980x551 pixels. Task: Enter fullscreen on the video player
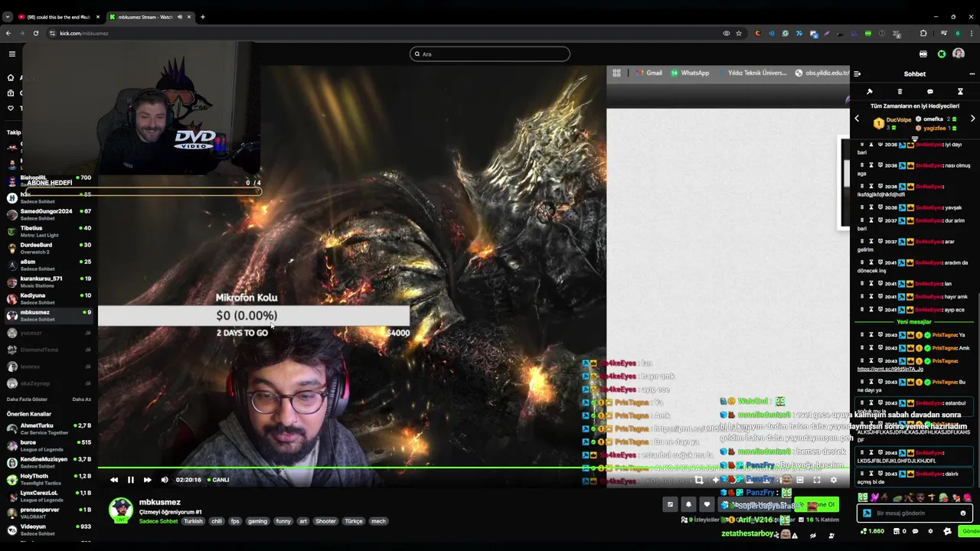pos(817,480)
